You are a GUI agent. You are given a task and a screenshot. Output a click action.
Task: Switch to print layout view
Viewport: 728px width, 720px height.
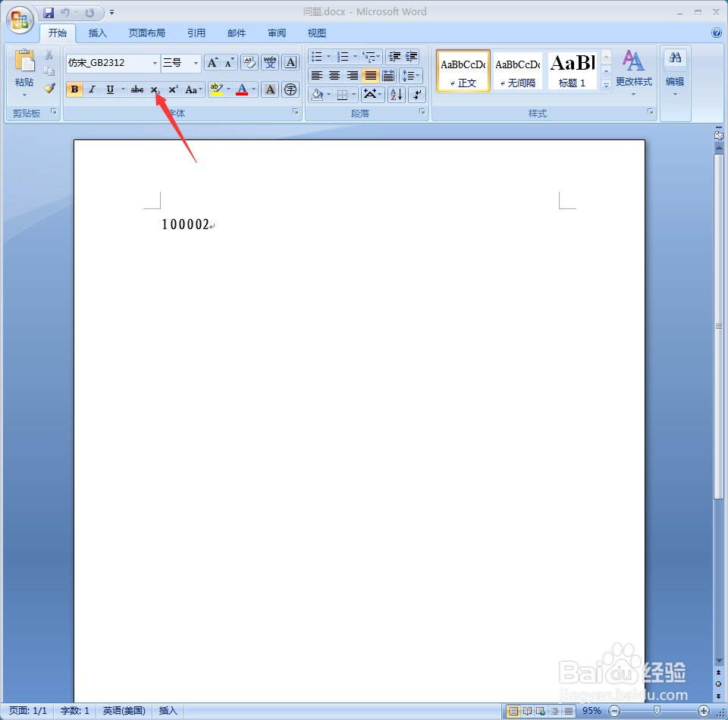(513, 711)
